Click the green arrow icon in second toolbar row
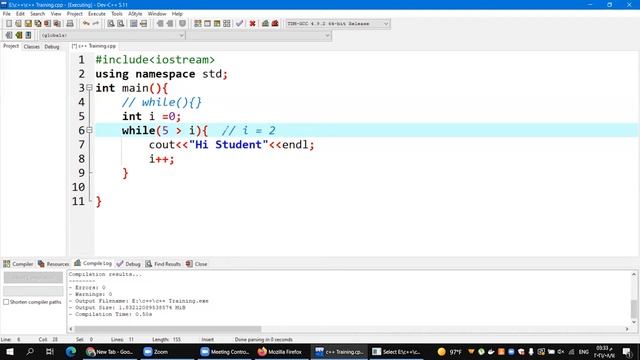Screen dimensions: 640x360 pyautogui.click(x=18, y=35)
